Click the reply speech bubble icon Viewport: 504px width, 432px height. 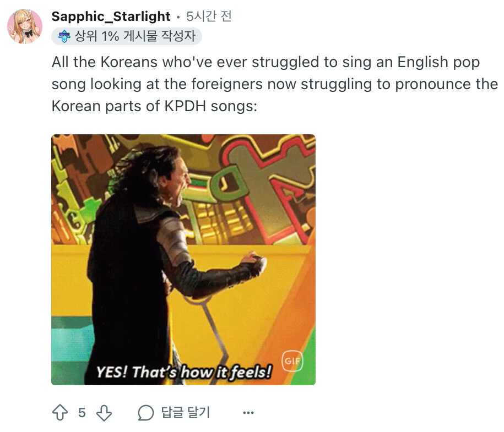click(145, 413)
